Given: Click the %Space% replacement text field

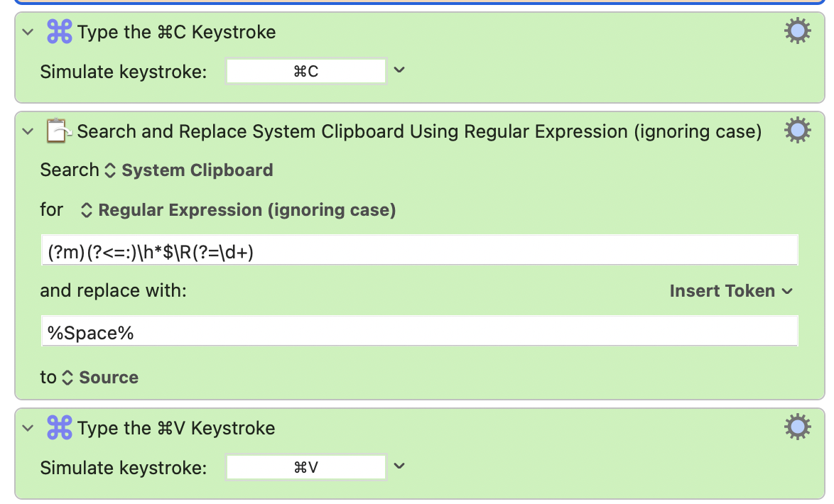Looking at the screenshot, I should click(x=420, y=331).
